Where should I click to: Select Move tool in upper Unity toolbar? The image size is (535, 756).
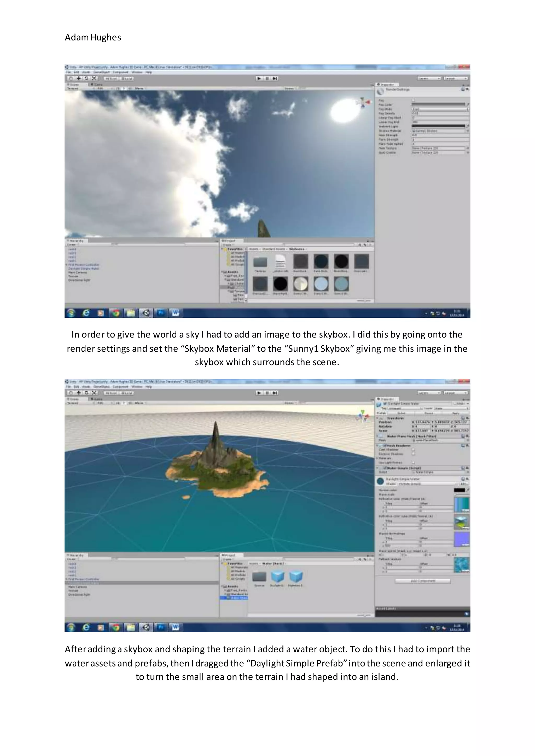(78, 78)
